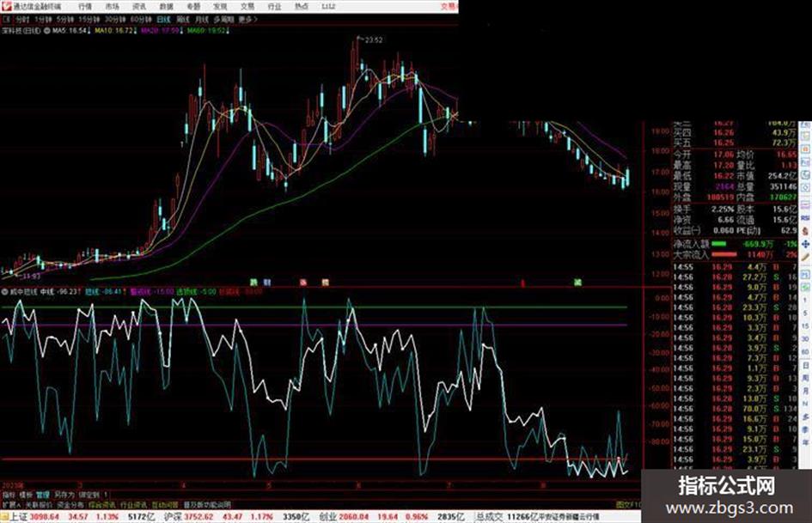Image resolution: width=812 pixels, height=523 pixels.
Task: Expand the 扩展 panel toggle
Action: click(x=11, y=504)
